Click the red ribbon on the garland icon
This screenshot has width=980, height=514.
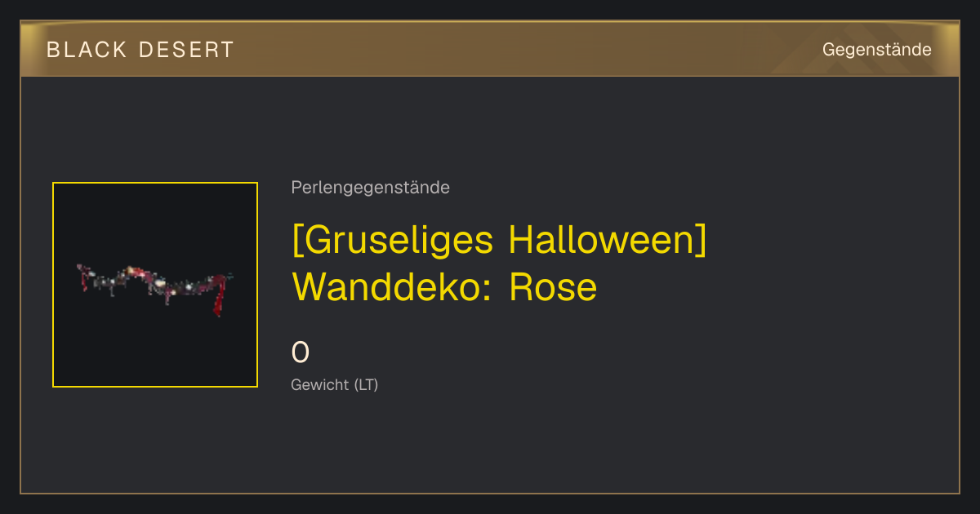pos(218,297)
